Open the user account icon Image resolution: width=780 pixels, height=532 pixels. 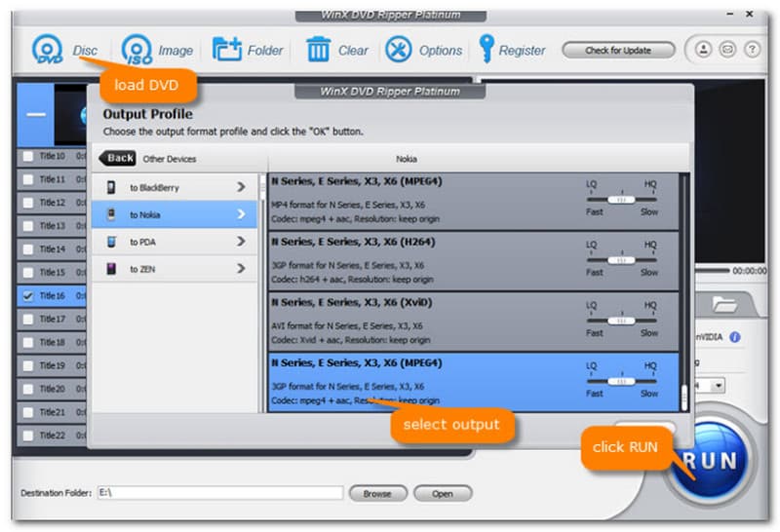click(703, 50)
